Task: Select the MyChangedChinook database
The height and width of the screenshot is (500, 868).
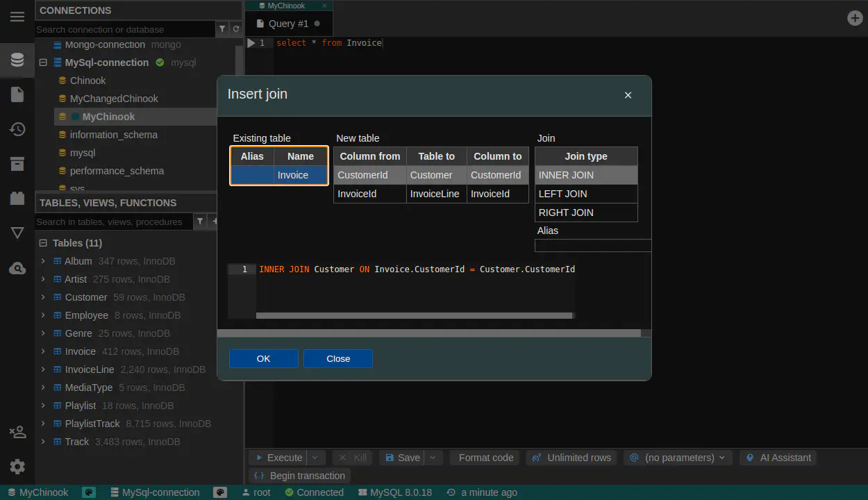Action: tap(114, 99)
